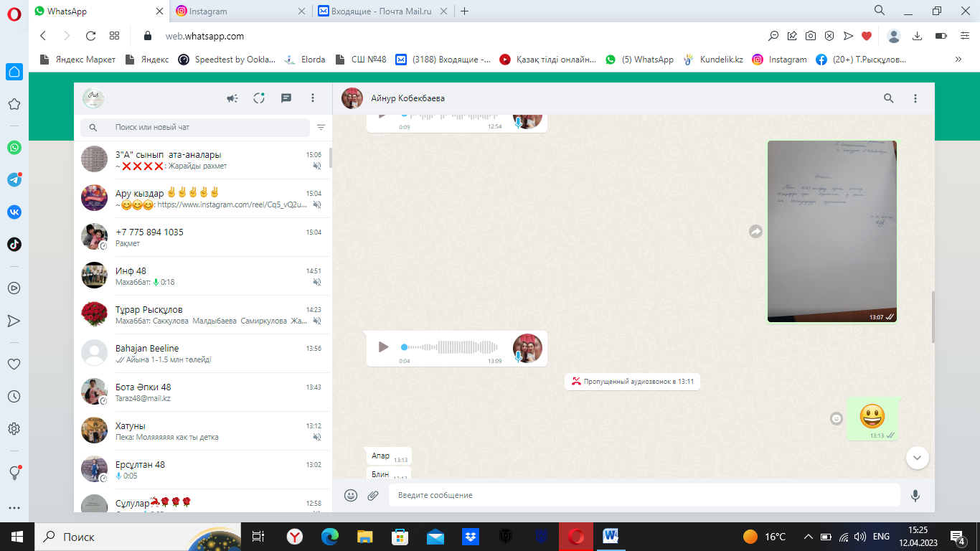Search inside the Айнур Кобекбаева conversation
The width and height of the screenshot is (980, 551).
(x=889, y=98)
